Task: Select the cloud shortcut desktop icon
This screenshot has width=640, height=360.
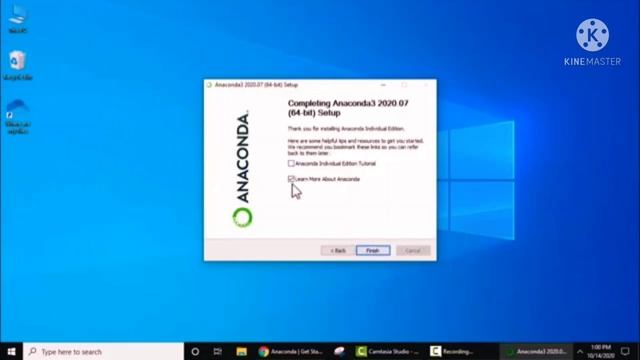Action: click(x=18, y=116)
